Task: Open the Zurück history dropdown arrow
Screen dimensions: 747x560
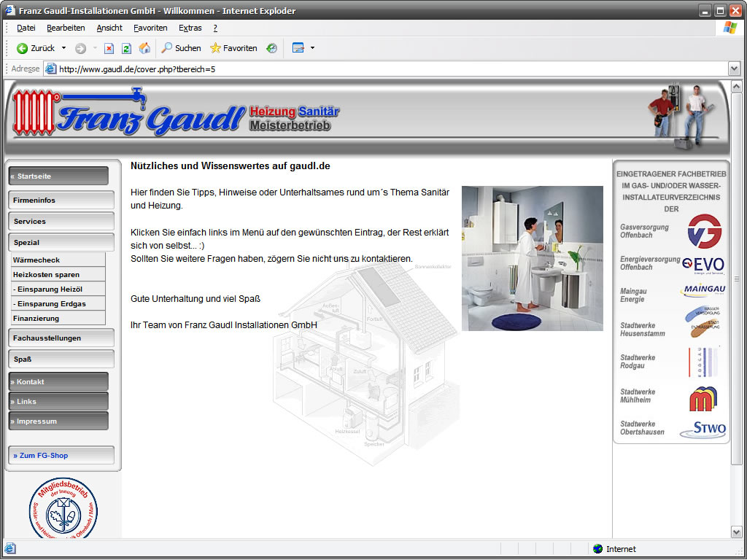Action: pos(64,48)
